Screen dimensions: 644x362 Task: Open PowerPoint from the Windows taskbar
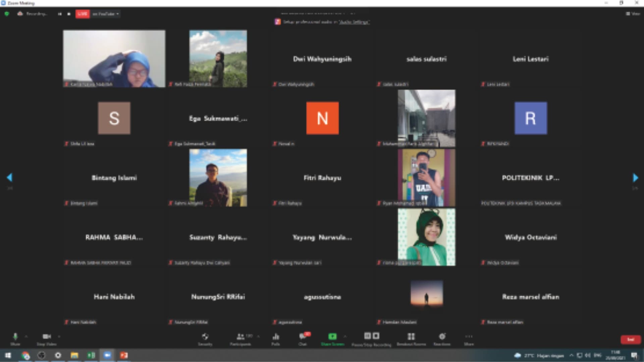pyautogui.click(x=124, y=355)
